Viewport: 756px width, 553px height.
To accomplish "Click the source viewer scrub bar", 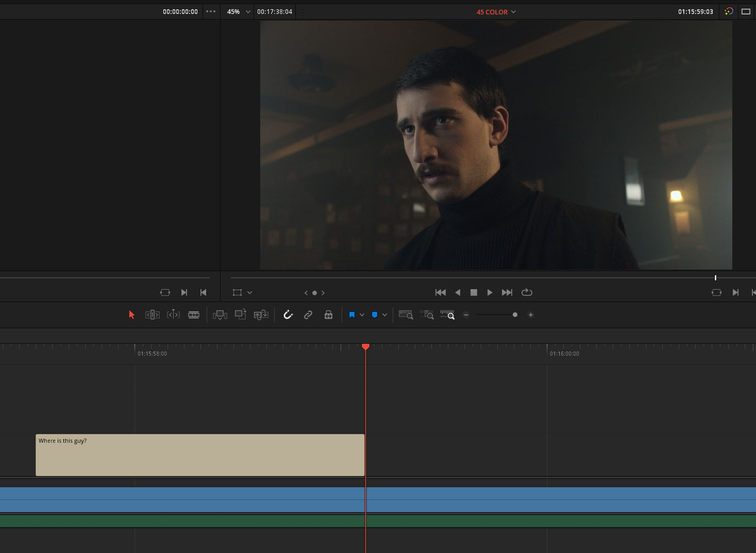I will (105, 278).
